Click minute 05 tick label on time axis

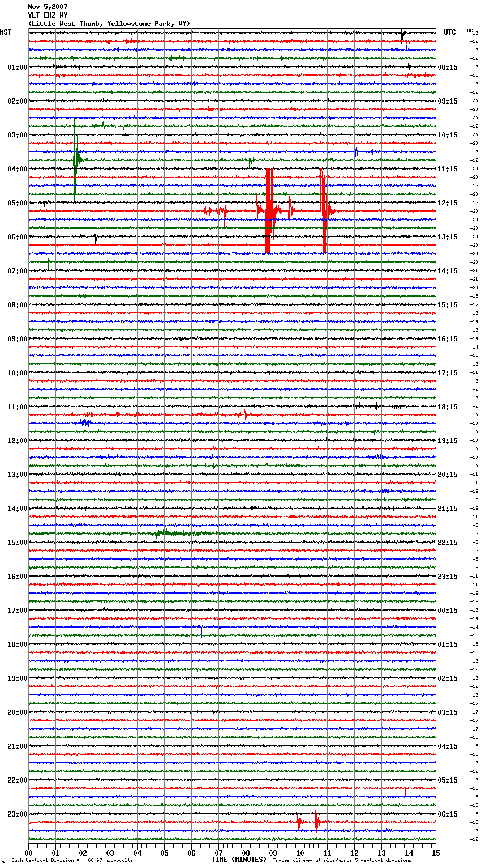pyautogui.click(x=164, y=853)
